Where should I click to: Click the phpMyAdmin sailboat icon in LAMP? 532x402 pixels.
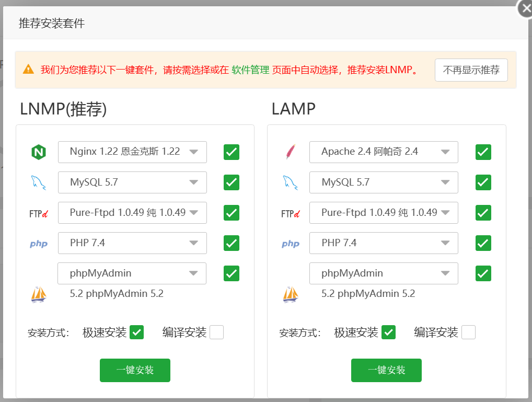click(x=291, y=295)
